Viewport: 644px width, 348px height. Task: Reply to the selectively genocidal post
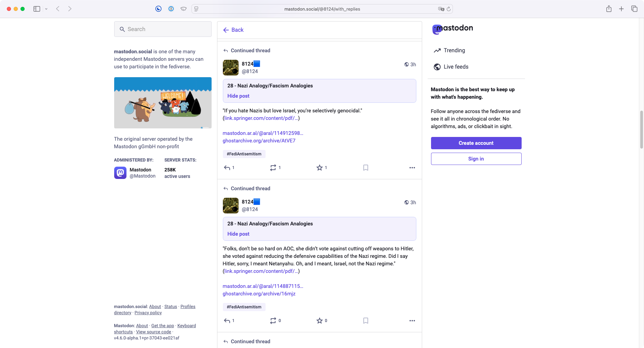227,168
